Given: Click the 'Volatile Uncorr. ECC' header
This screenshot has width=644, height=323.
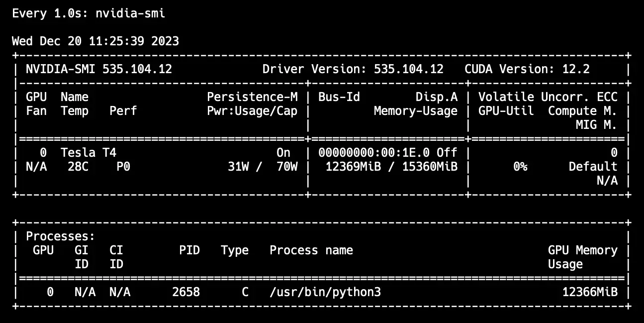Looking at the screenshot, I should point(548,97).
